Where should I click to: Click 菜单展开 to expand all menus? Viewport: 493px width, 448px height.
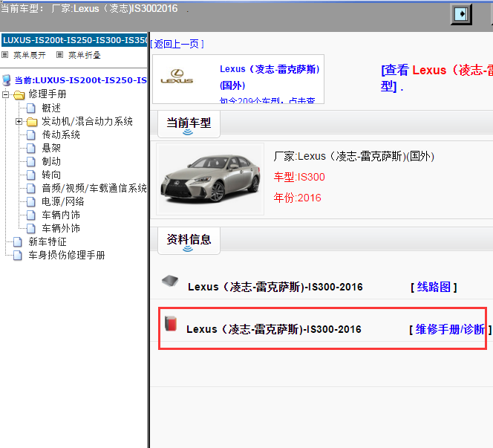30,55
